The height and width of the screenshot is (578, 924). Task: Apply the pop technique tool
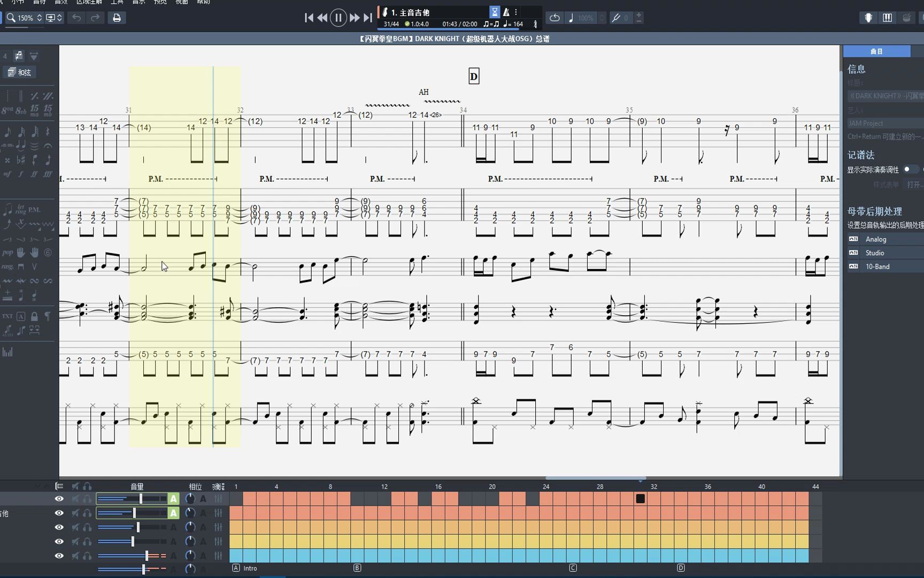pos(7,253)
